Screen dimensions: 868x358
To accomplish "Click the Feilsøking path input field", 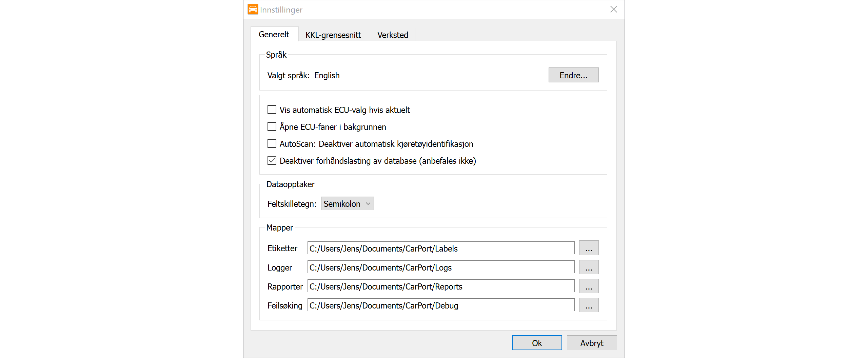I will pos(441,305).
